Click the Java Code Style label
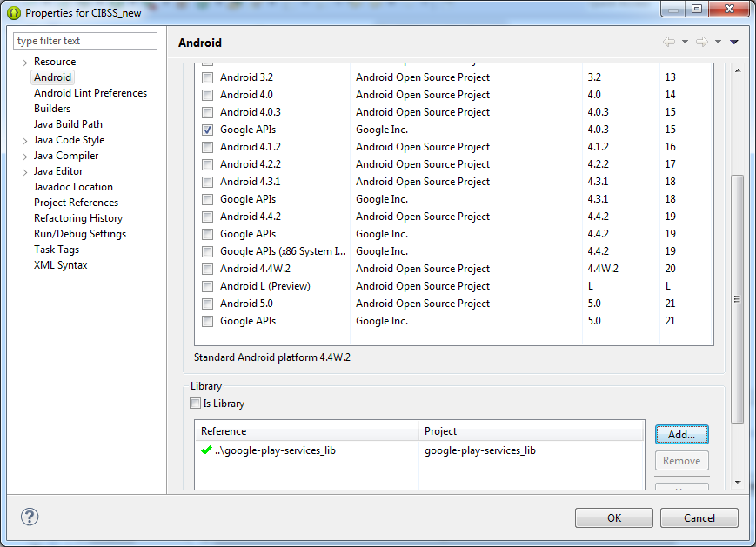This screenshot has width=756, height=547. (69, 140)
